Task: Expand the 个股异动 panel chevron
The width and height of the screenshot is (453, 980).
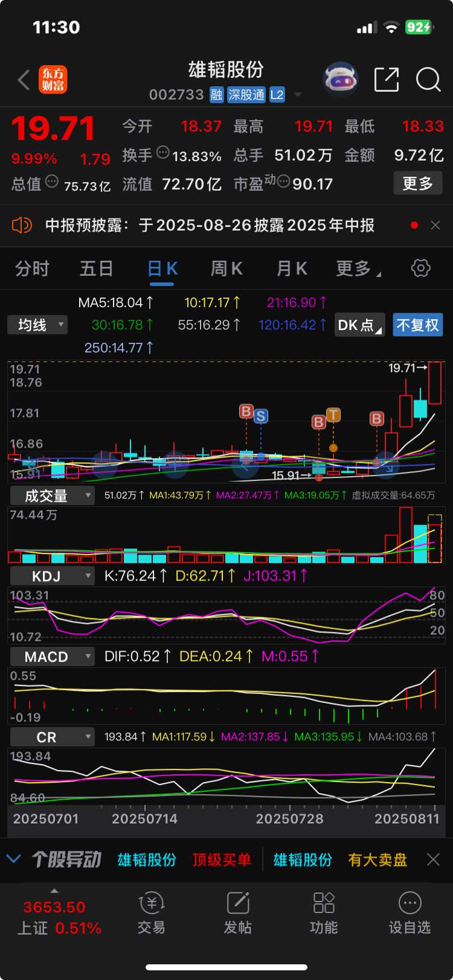Action: (x=13, y=859)
